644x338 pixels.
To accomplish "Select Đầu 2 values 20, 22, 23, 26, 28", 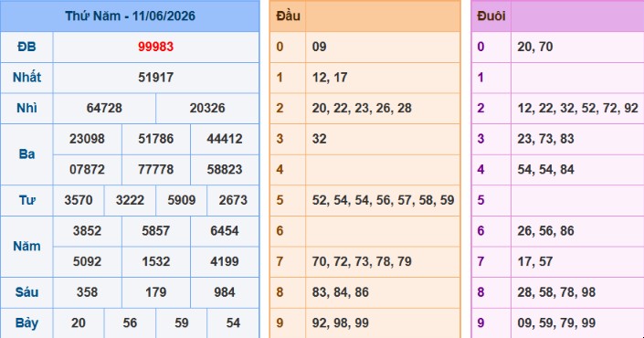I will click(x=362, y=108).
